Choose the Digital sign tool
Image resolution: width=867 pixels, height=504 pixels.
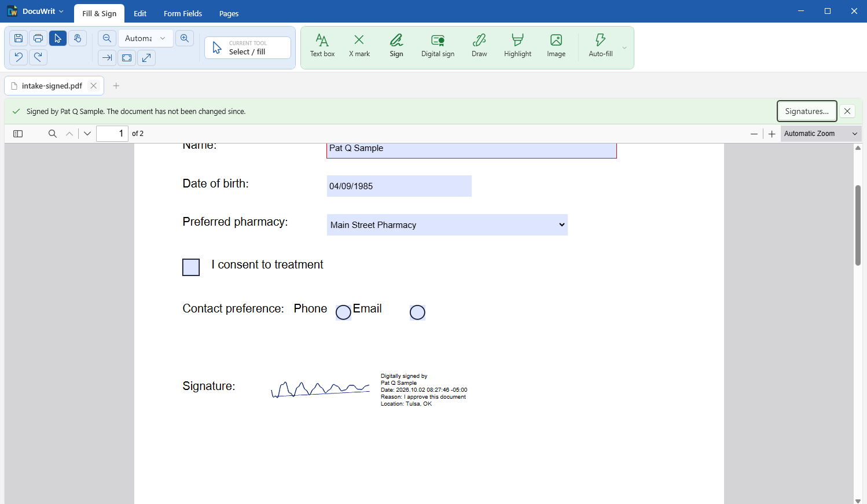click(438, 46)
